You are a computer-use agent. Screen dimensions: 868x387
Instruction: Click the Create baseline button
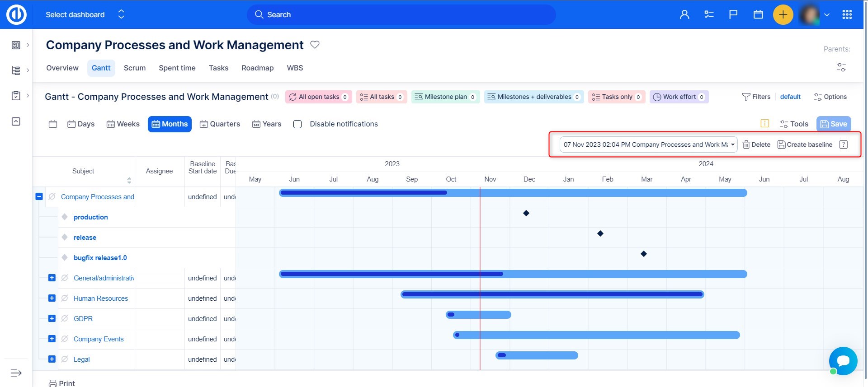tap(805, 145)
